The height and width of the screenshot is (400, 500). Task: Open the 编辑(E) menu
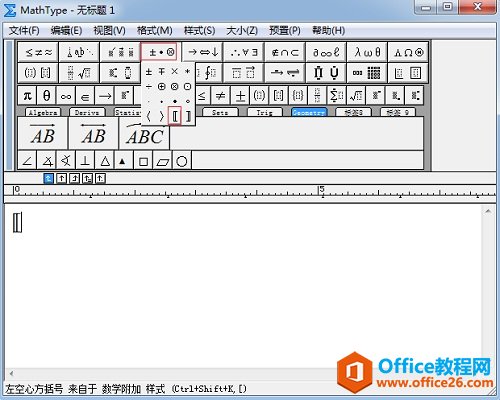pyautogui.click(x=66, y=31)
